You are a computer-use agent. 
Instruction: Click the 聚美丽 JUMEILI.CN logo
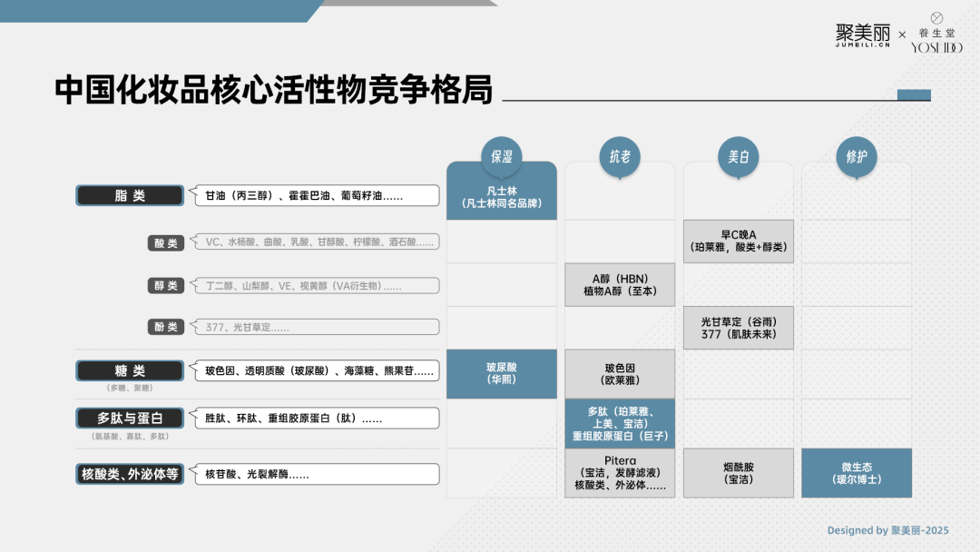coord(863,35)
